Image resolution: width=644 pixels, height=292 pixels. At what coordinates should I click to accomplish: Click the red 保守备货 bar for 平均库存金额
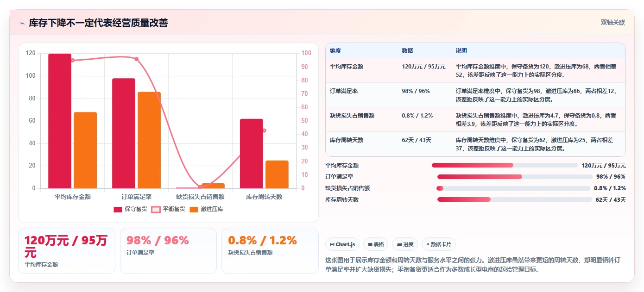point(60,121)
